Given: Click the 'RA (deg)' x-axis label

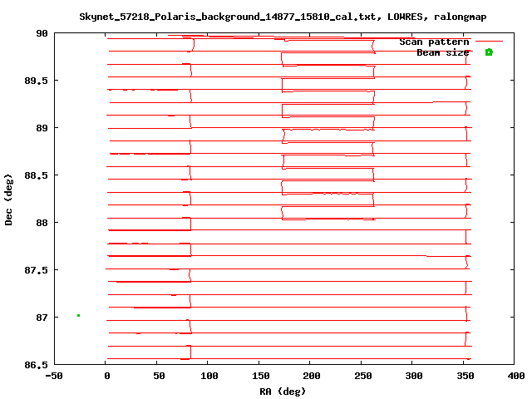Looking at the screenshot, I should [x=283, y=392].
